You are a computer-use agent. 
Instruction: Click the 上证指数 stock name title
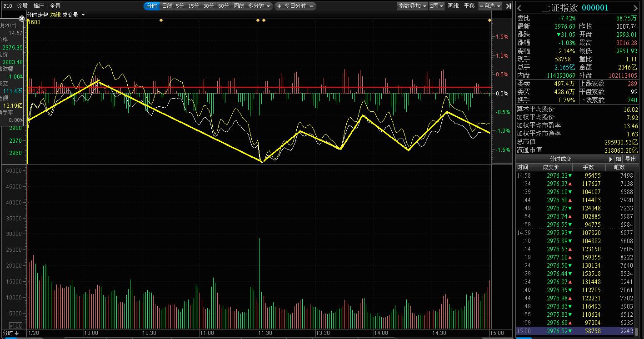click(x=560, y=8)
